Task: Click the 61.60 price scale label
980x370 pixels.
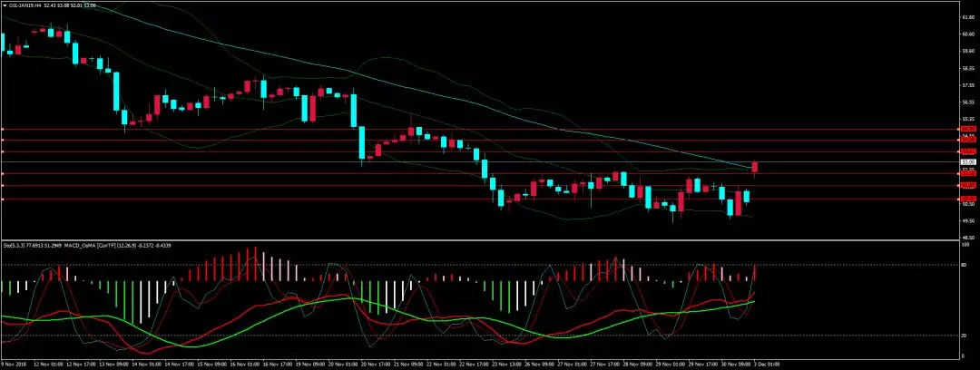Action: (x=967, y=16)
